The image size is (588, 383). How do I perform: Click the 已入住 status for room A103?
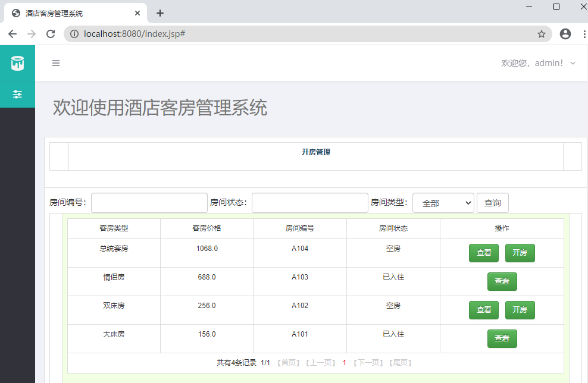pos(393,277)
